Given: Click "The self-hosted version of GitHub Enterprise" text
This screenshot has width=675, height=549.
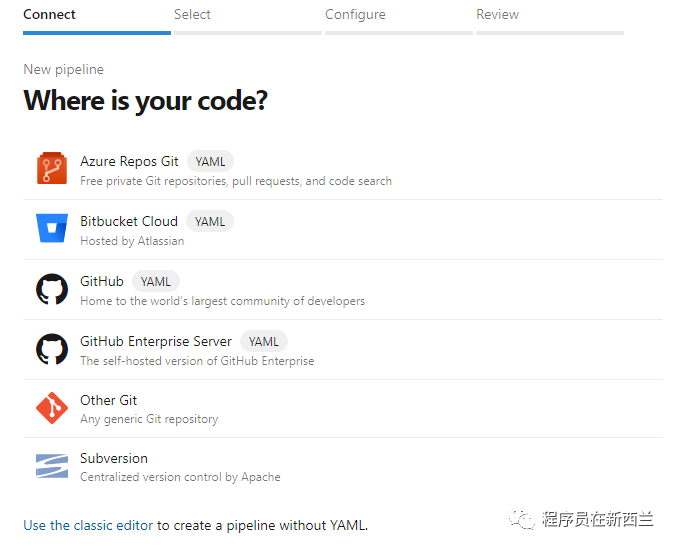Looking at the screenshot, I should point(197,360).
